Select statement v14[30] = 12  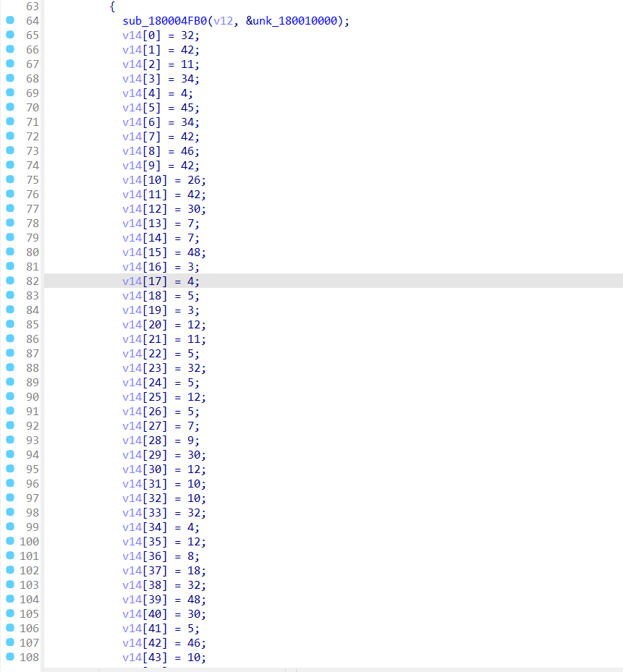pyautogui.click(x=164, y=469)
